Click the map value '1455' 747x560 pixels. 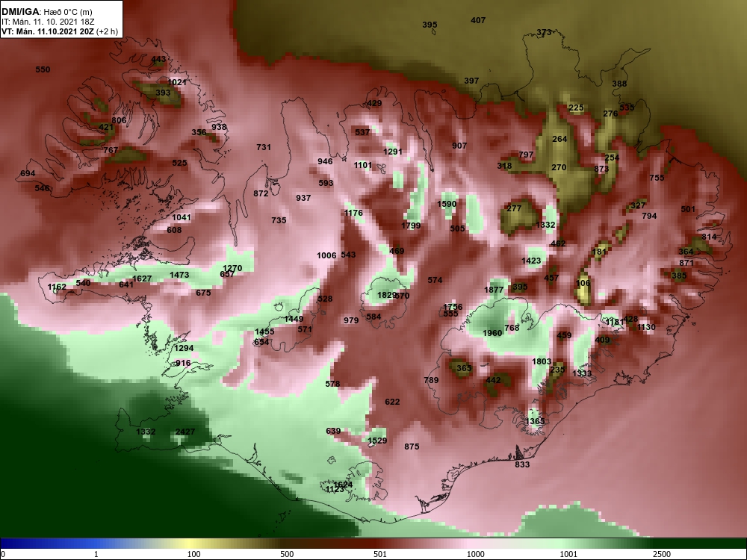tap(264, 332)
